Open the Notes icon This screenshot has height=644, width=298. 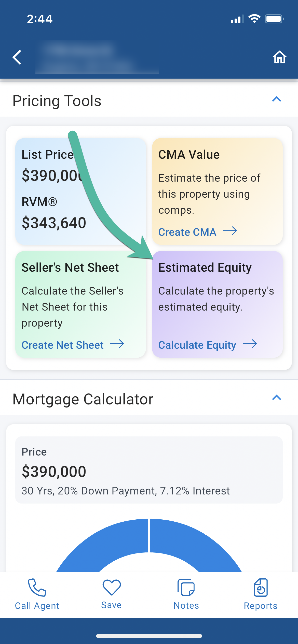click(x=186, y=588)
